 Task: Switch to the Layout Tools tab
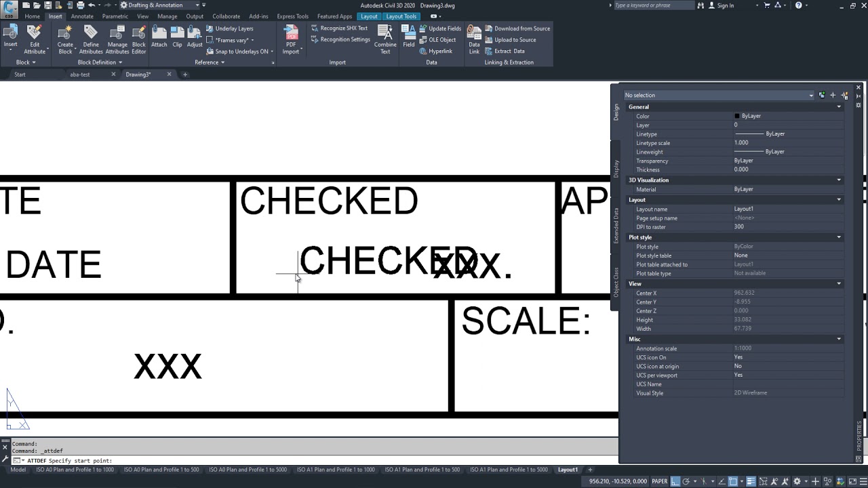click(401, 16)
